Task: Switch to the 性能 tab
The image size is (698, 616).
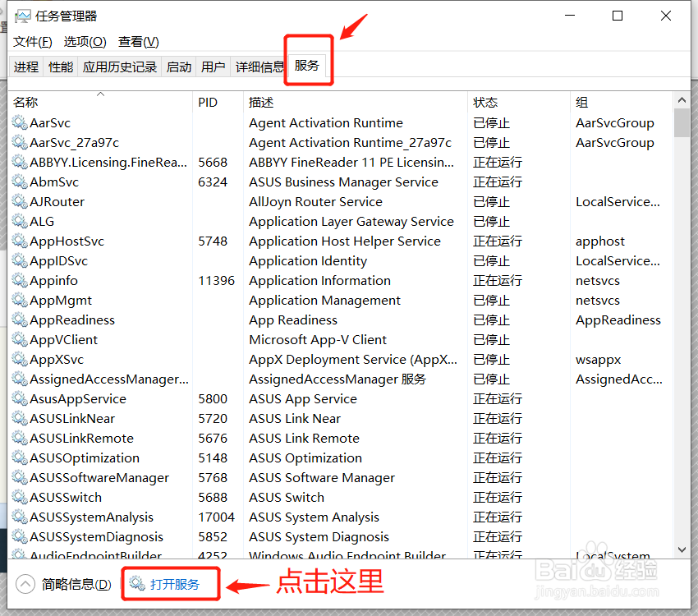Action: tap(60, 67)
